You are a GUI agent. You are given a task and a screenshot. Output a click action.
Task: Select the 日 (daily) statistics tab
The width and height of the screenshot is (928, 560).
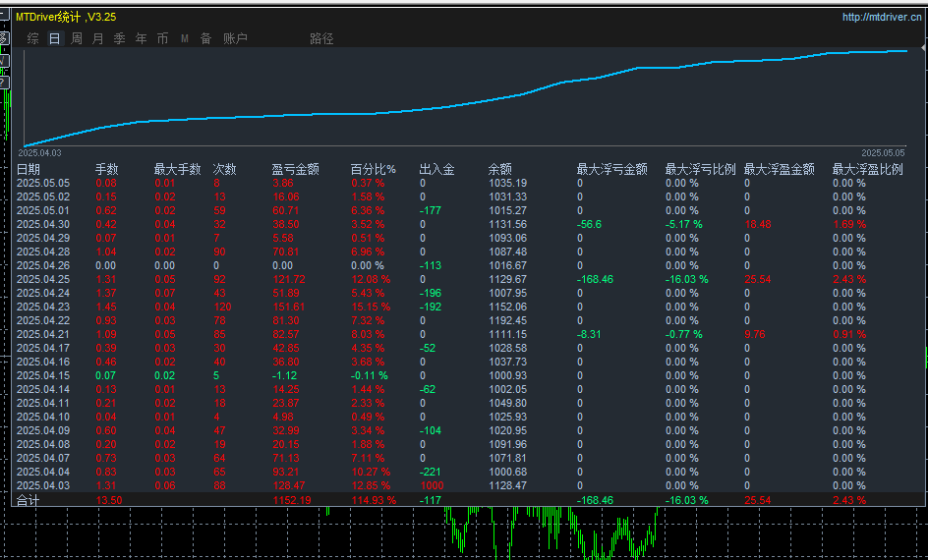(55, 39)
